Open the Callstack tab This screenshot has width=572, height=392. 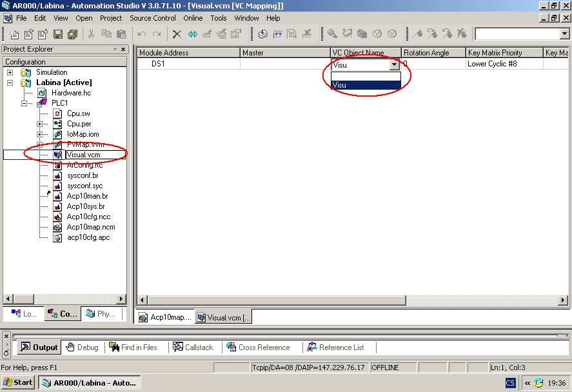coord(193,347)
